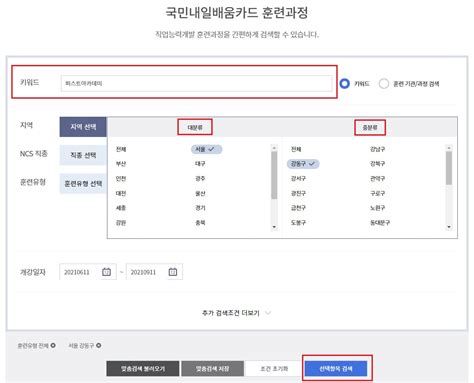
Task: Select 금천구 in the district list
Action: point(298,208)
